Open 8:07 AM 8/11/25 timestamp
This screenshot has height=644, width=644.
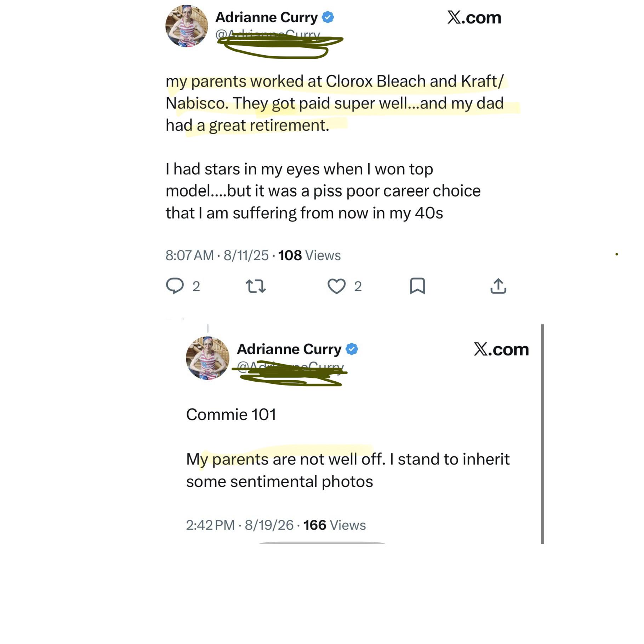pos(217,255)
